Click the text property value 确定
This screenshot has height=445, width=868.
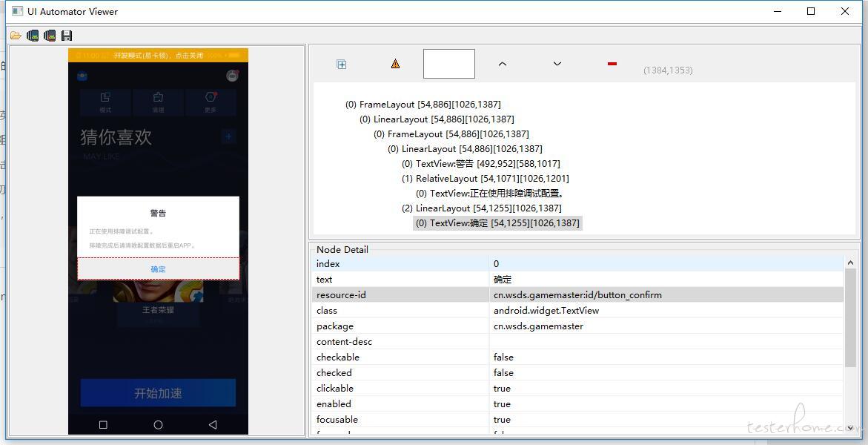click(503, 280)
